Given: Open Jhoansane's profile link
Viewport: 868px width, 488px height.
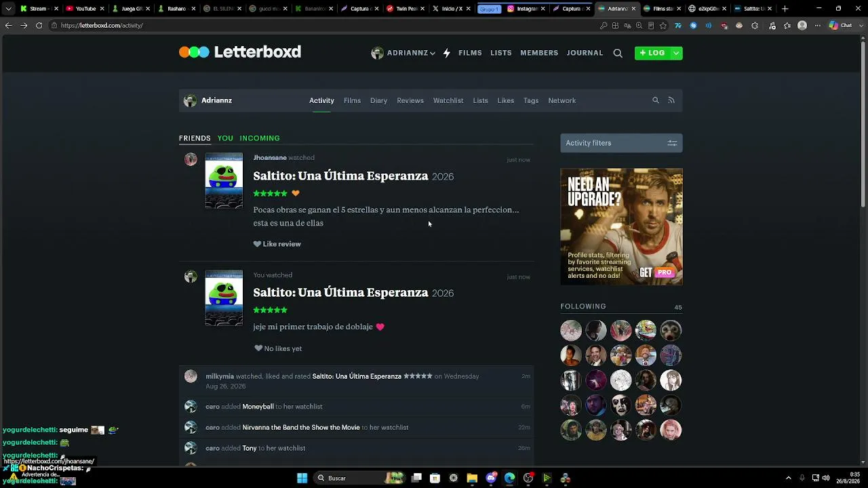Looking at the screenshot, I should tap(270, 158).
